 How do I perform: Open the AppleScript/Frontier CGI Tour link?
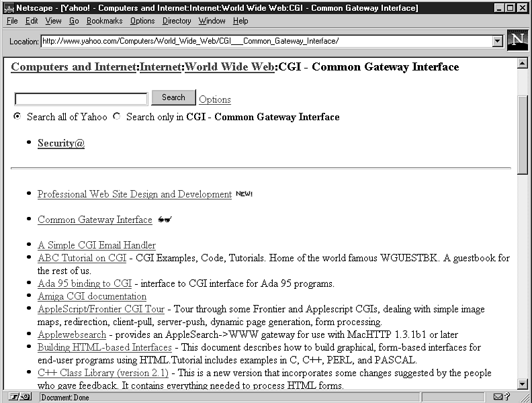point(101,309)
